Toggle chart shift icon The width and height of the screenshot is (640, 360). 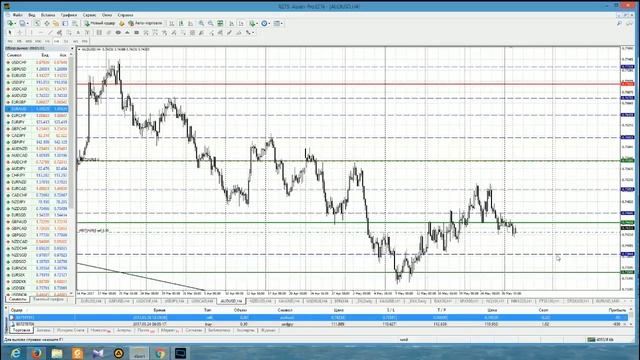241,23
